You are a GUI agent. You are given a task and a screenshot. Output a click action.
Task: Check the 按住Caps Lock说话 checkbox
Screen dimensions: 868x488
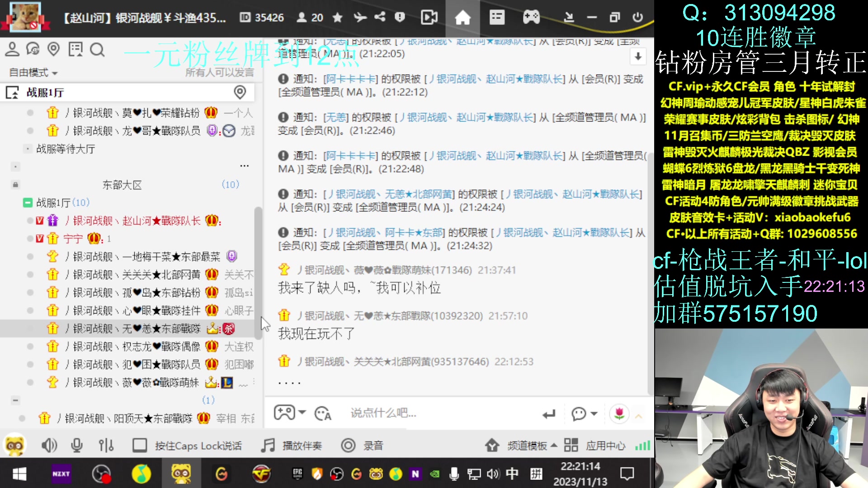140,446
